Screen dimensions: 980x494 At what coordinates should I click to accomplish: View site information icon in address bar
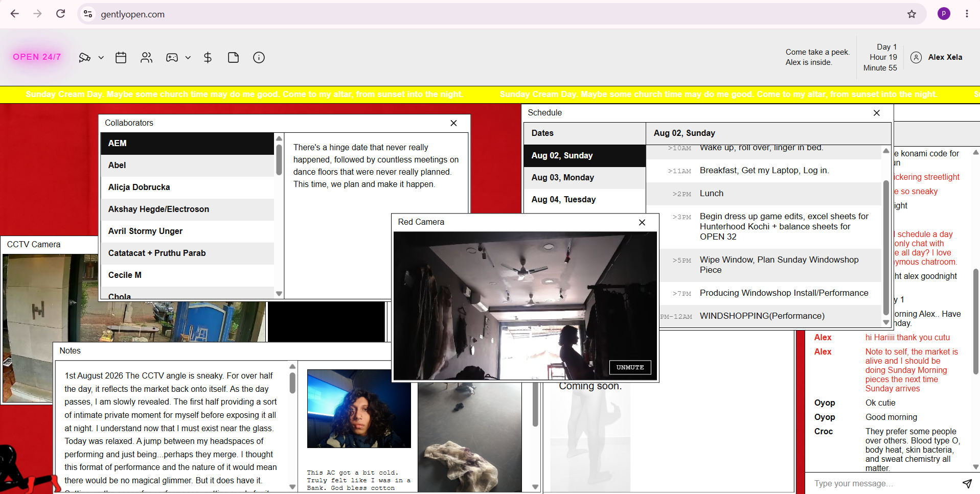(x=88, y=14)
